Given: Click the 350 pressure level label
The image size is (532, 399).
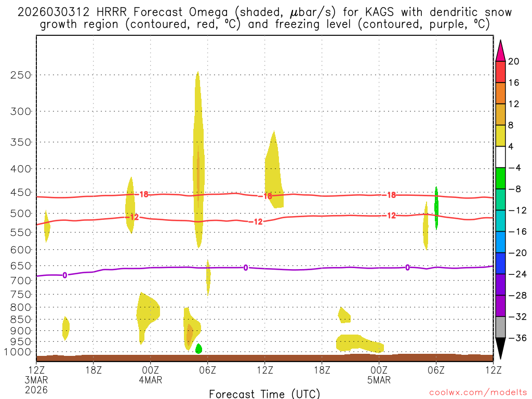Looking at the screenshot, I should (21, 142).
